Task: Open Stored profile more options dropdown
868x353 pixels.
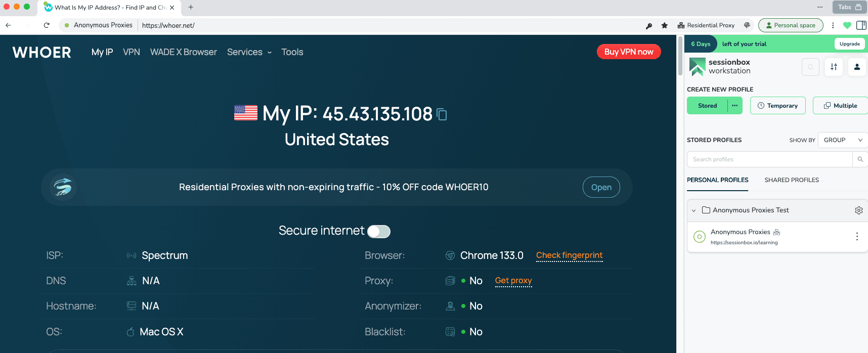Action: 735,106
